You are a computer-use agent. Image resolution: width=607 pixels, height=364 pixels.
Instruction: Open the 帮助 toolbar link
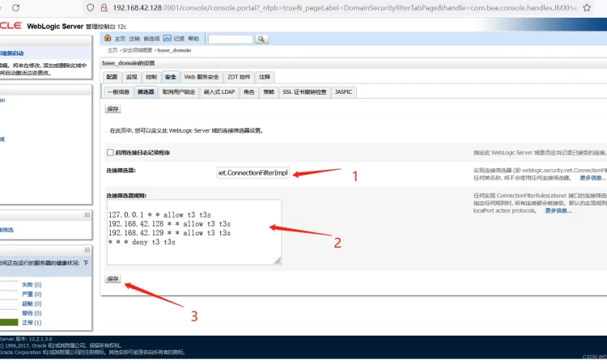tap(193, 39)
